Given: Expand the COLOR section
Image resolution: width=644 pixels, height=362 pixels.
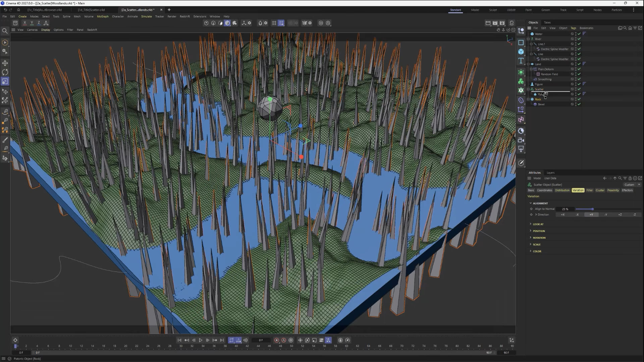Looking at the screenshot, I should point(530,251).
